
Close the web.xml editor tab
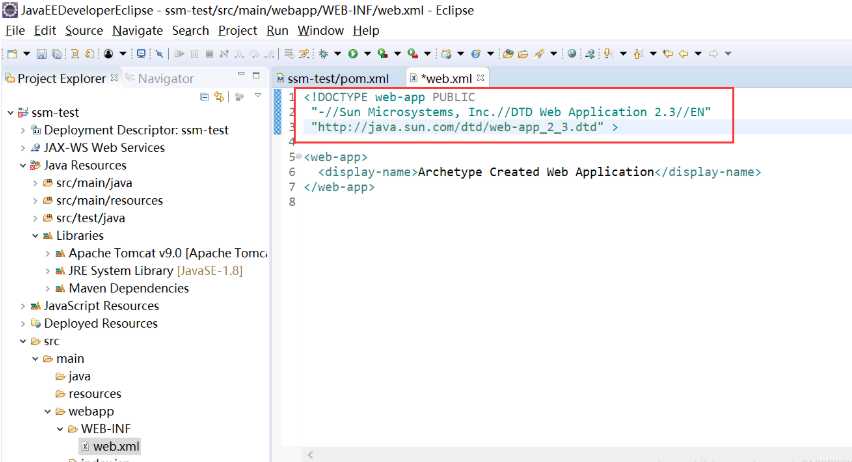[480, 78]
